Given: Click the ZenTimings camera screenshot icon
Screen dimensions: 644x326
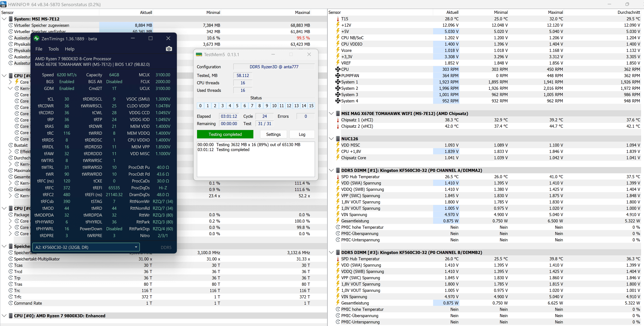Looking at the screenshot, I should [x=169, y=49].
